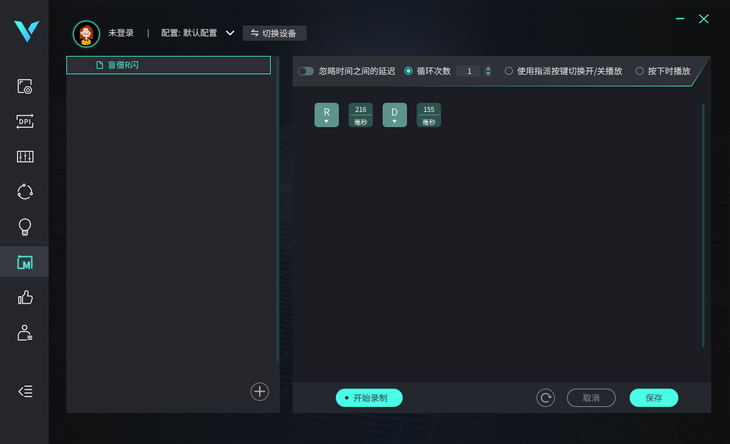Select the macro editor sidebar icon

point(25,262)
